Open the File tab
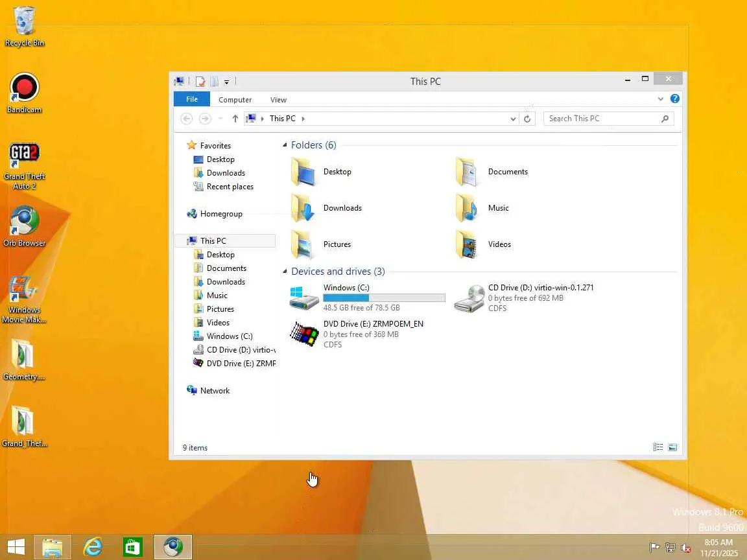747x560 pixels. pyautogui.click(x=192, y=99)
